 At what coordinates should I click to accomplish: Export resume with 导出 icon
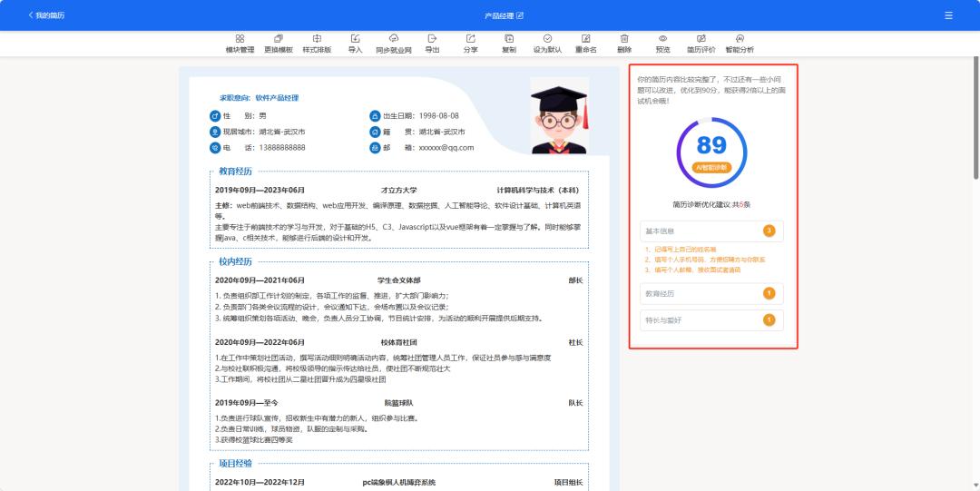click(432, 43)
